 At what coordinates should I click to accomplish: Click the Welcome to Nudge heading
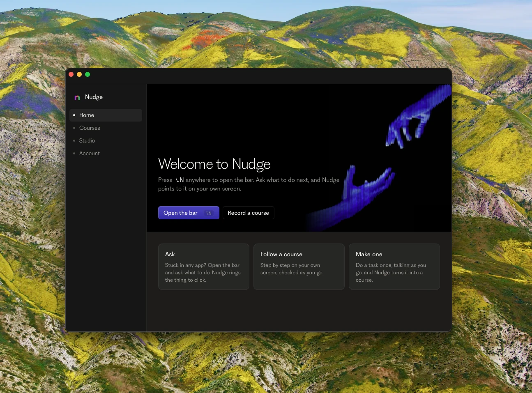click(214, 164)
